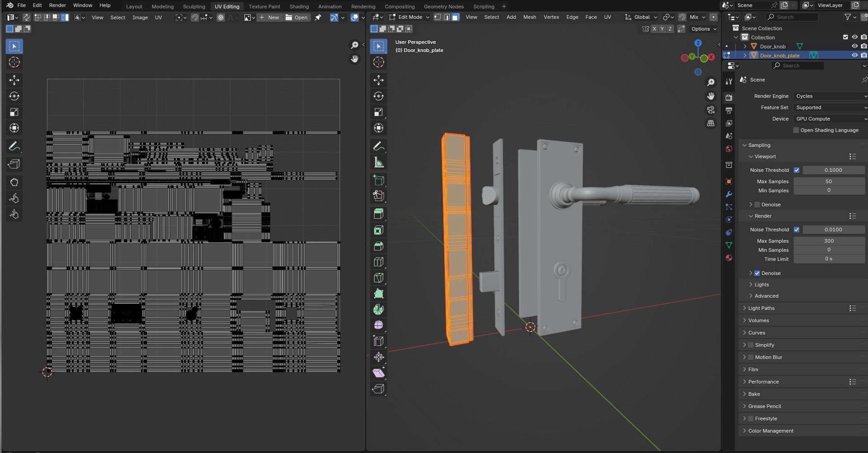The width and height of the screenshot is (868, 453).
Task: Toggle Viewport Noise Threshold checkbox
Action: (x=797, y=170)
